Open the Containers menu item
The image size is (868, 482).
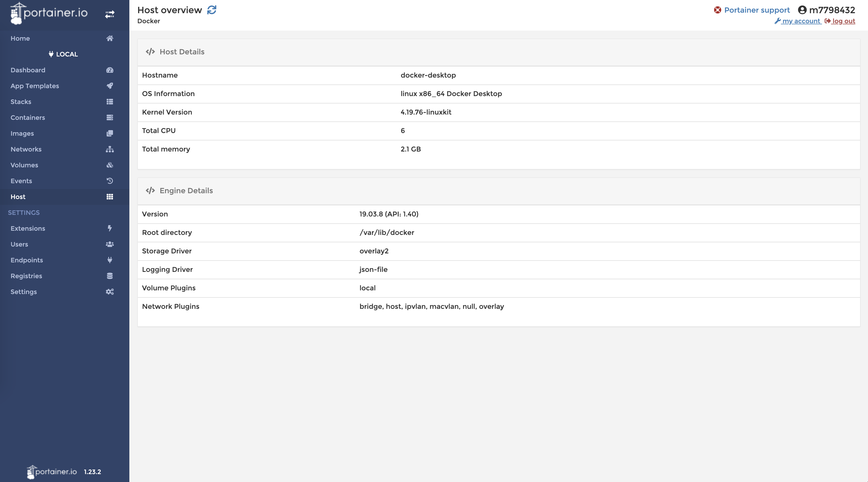point(28,117)
